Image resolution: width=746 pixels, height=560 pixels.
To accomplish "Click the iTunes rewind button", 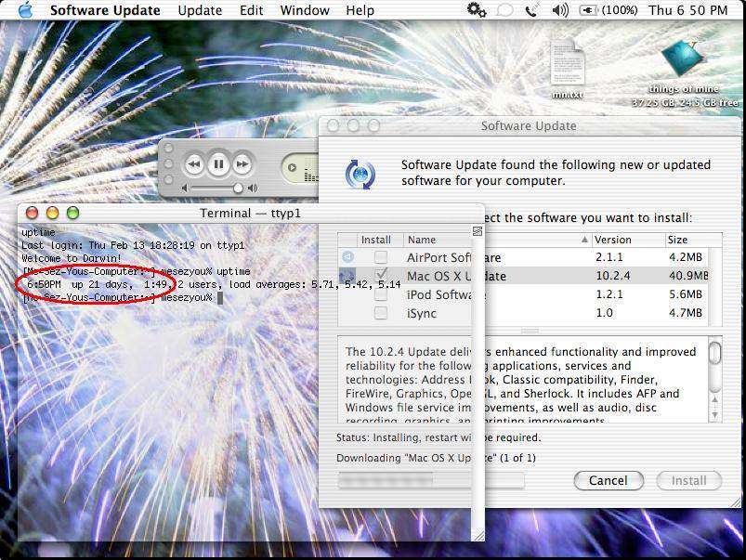I will 194,164.
